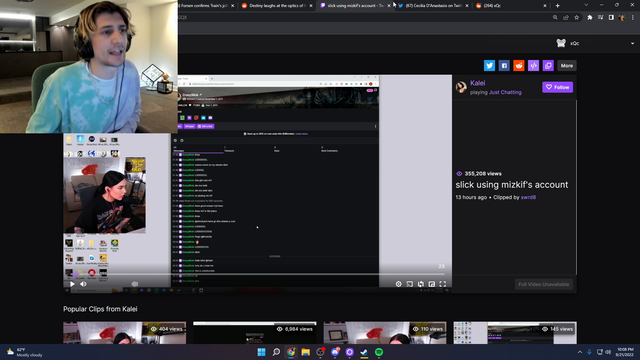
Task: Click the clip player loop icon
Action: tap(420, 284)
